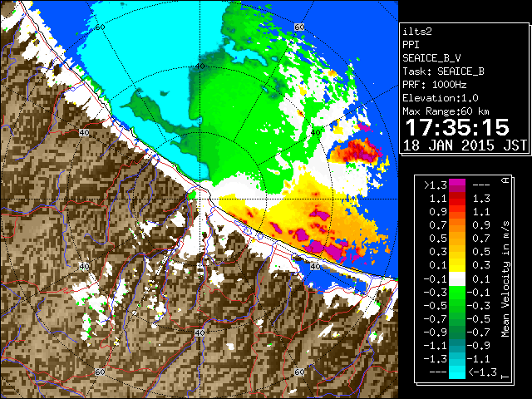
Task: Pick the white near-zero swatch in the velocity scale
Action: click(457, 278)
